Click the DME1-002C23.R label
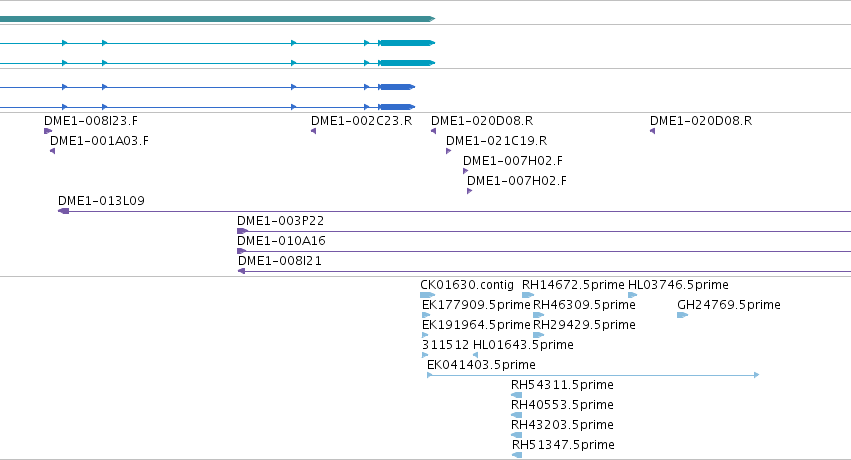Screen dimensions: 851x460 361,121
